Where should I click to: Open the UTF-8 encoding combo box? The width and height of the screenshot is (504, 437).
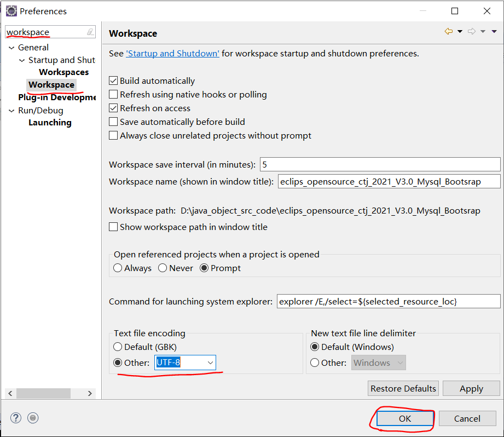click(x=210, y=363)
